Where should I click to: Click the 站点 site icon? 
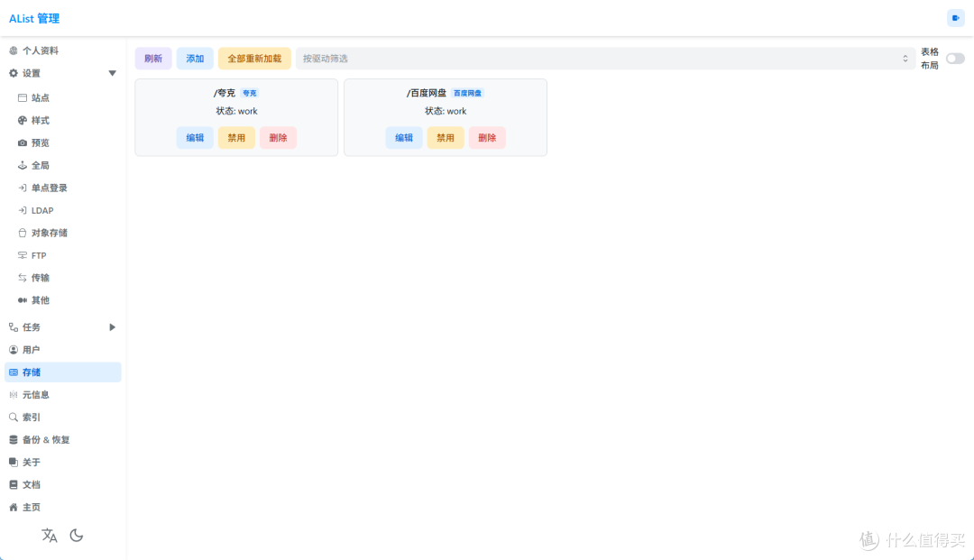[23, 97]
